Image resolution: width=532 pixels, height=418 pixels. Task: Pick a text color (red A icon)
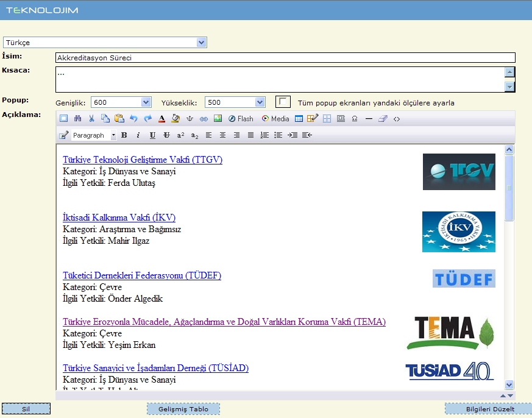click(x=162, y=118)
